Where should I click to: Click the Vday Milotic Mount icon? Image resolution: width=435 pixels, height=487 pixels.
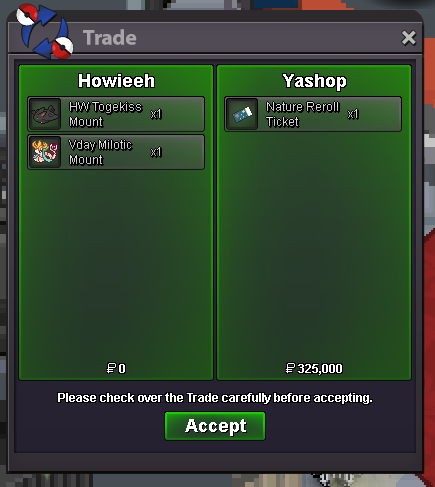[x=45, y=152]
